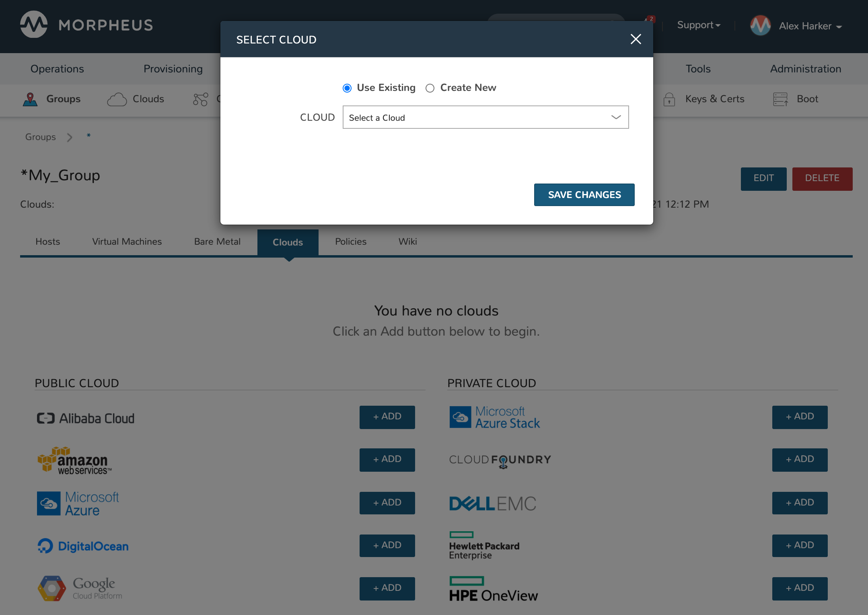Click the Boot server icon
The image size is (868, 615).
pos(781,99)
